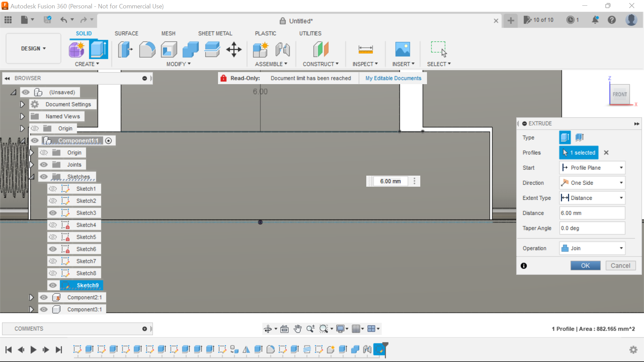644x362 pixels.
Task: Toggle visibility of Sketch3
Action: 53,213
